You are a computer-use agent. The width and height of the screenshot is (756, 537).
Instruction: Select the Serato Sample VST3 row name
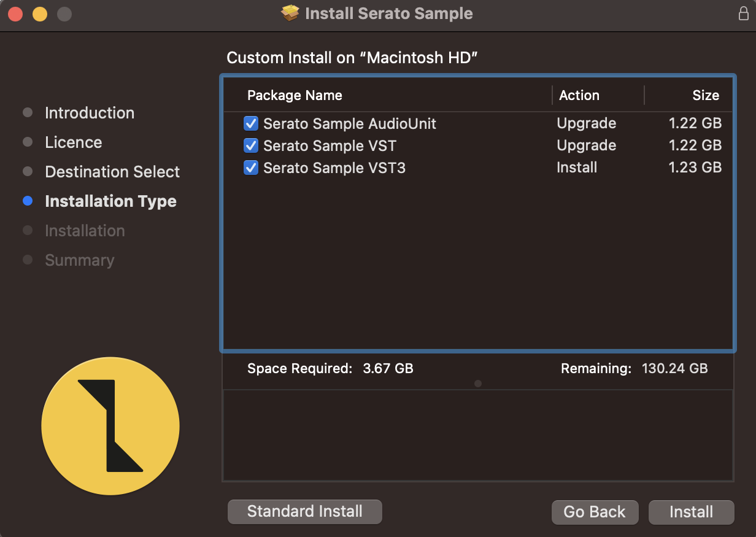[x=334, y=168]
